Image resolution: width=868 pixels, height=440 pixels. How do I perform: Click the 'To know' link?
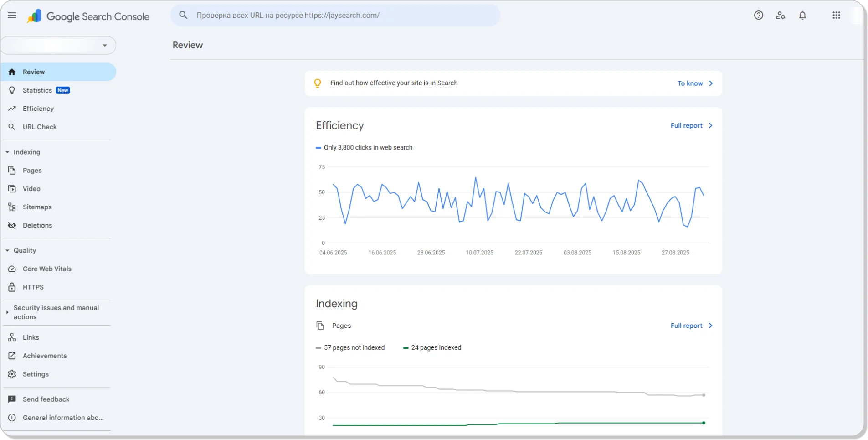coord(689,83)
